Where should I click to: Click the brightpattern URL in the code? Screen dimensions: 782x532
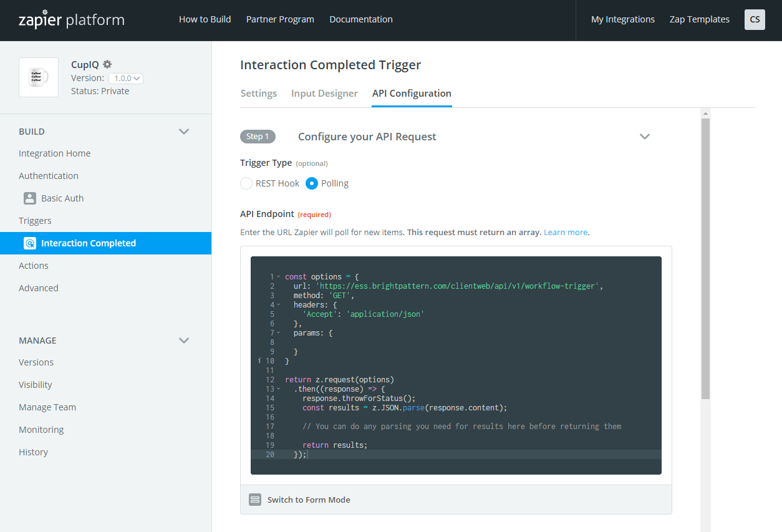coord(458,286)
